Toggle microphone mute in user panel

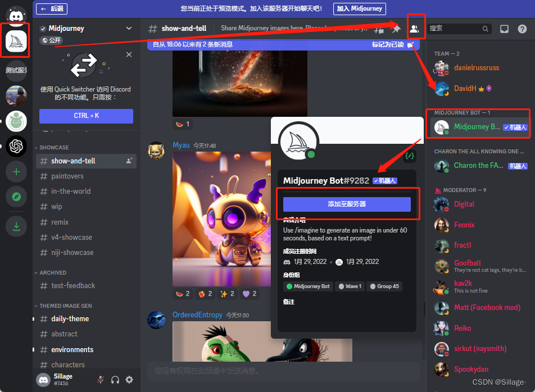pyautogui.click(x=100, y=380)
